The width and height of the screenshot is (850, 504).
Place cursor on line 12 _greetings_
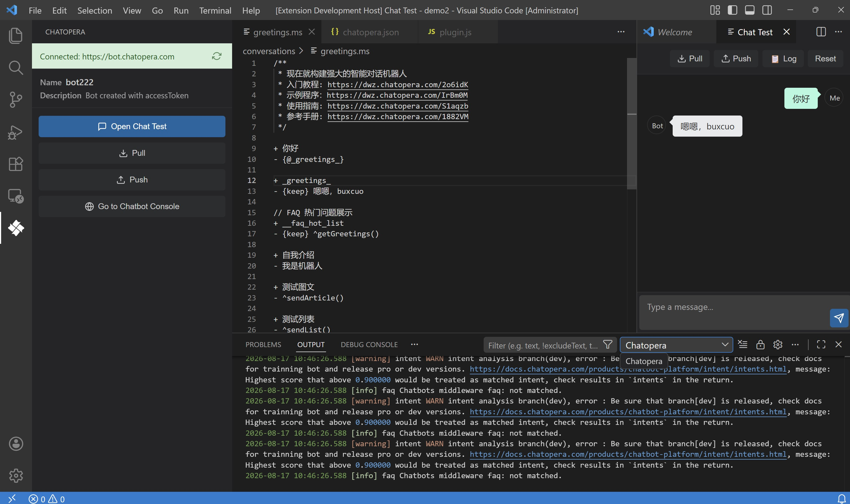coord(307,180)
